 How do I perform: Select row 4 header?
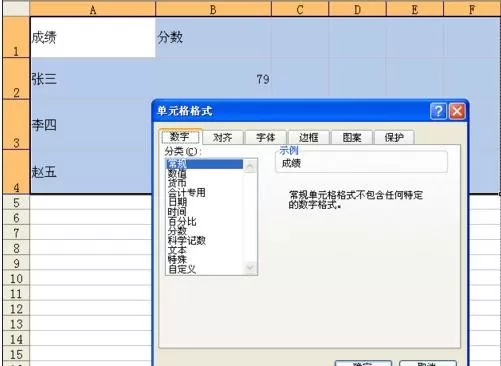pyautogui.click(x=16, y=172)
